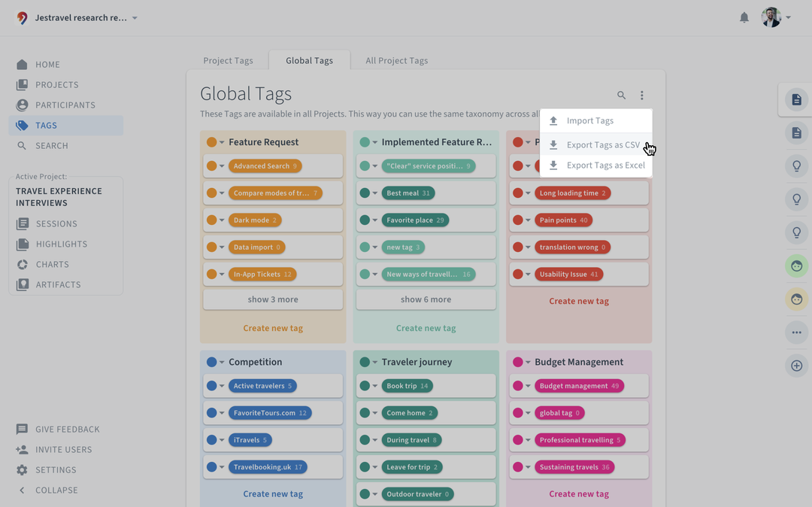
Task: Open Artifacts in the sidebar
Action: coord(57,285)
